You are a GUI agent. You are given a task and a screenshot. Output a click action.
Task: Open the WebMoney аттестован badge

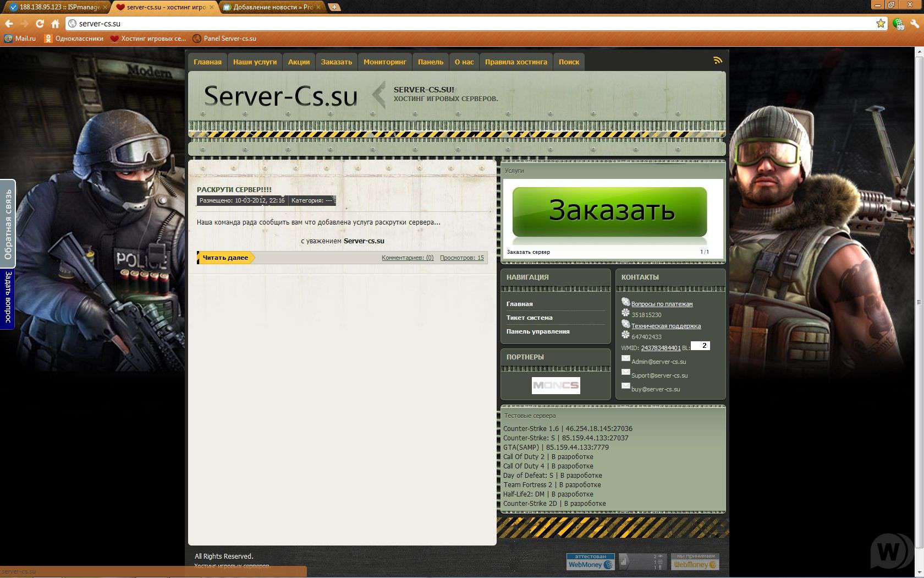[x=590, y=561]
